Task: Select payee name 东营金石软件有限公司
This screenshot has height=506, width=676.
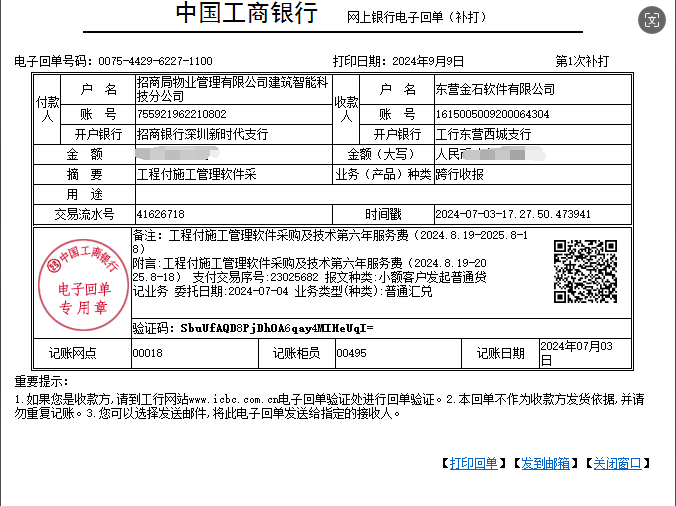Action: (x=495, y=89)
